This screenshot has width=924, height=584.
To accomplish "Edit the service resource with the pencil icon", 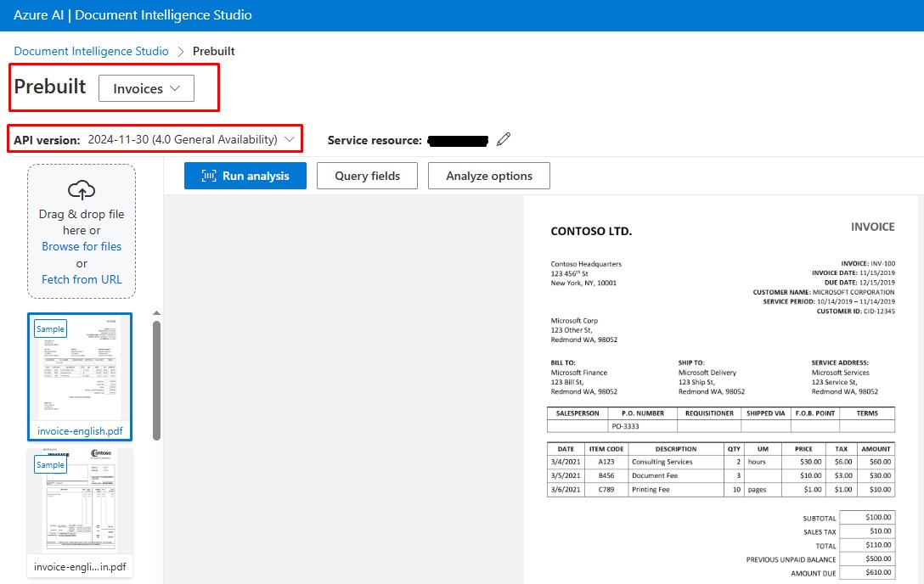I will 504,139.
